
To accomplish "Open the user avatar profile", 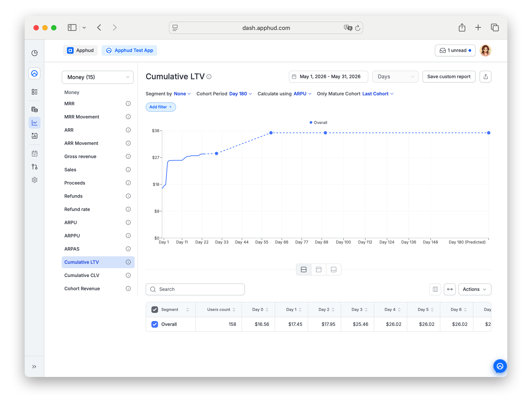I will [x=485, y=50].
